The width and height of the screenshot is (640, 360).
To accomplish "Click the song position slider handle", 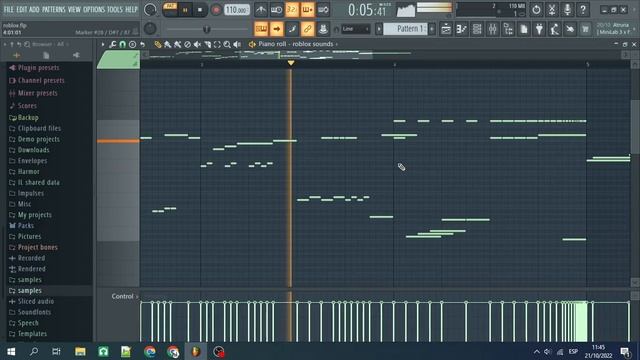I will pyautogui.click(x=207, y=29).
